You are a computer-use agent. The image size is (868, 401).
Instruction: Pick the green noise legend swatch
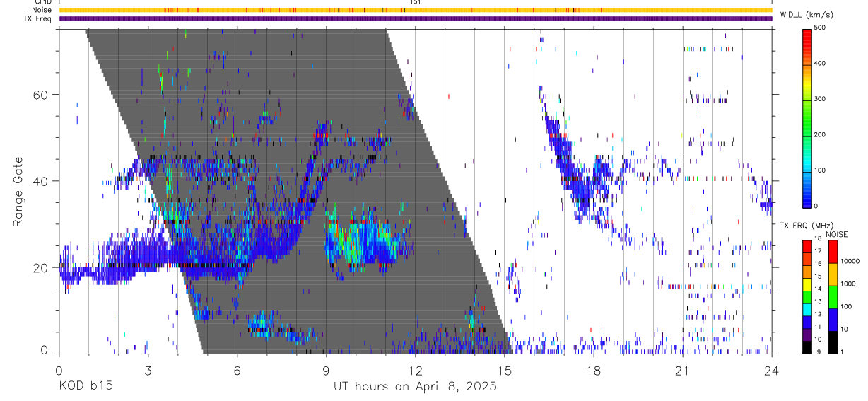833,297
